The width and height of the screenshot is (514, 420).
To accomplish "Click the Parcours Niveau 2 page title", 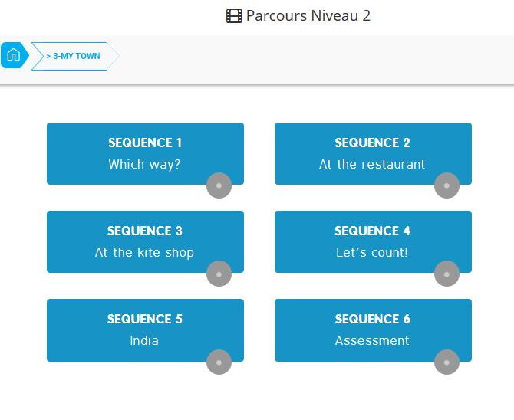I will click(x=308, y=16).
